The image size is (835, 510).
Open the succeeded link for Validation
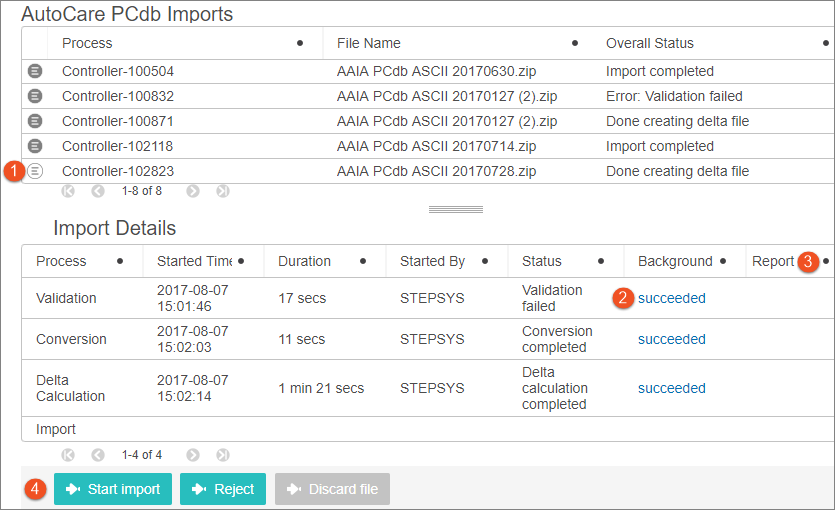672,298
